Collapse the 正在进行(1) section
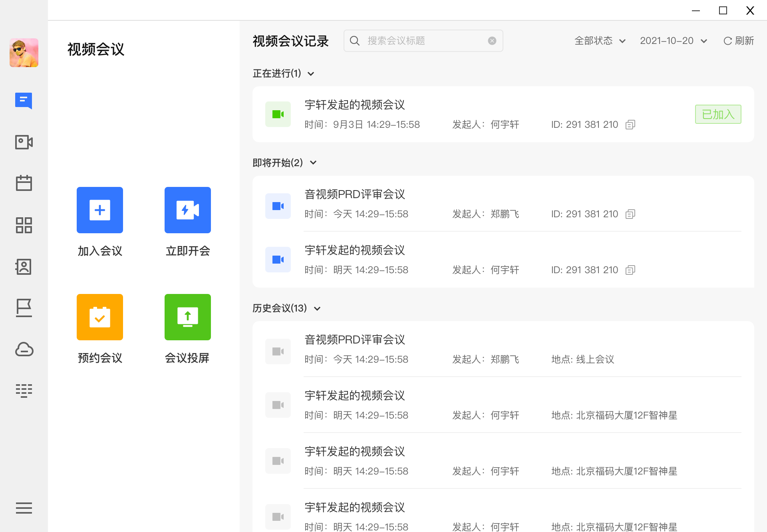Viewport: 767px width, 532px height. pos(311,74)
